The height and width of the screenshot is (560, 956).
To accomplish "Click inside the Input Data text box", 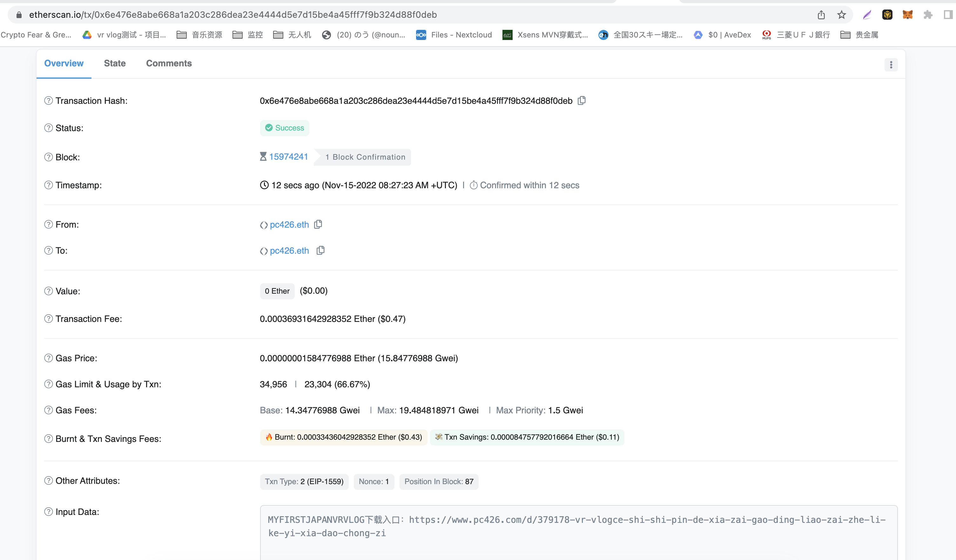I will 579,532.
